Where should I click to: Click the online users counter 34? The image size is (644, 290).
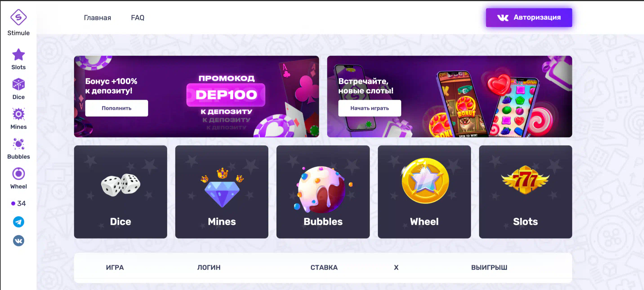(18, 203)
